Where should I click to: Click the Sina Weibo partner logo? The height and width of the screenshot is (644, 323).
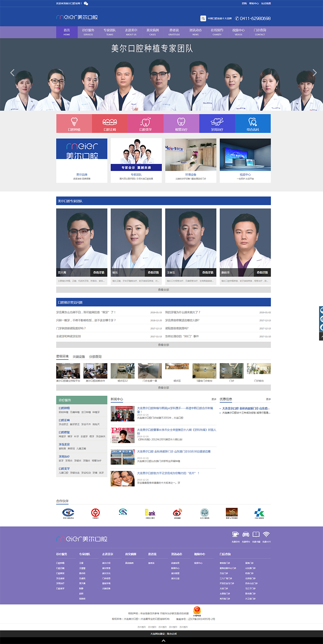[x=177, y=513]
